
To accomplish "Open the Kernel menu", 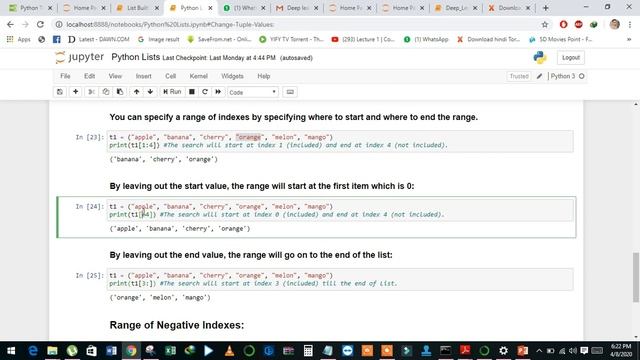I will [x=198, y=76].
